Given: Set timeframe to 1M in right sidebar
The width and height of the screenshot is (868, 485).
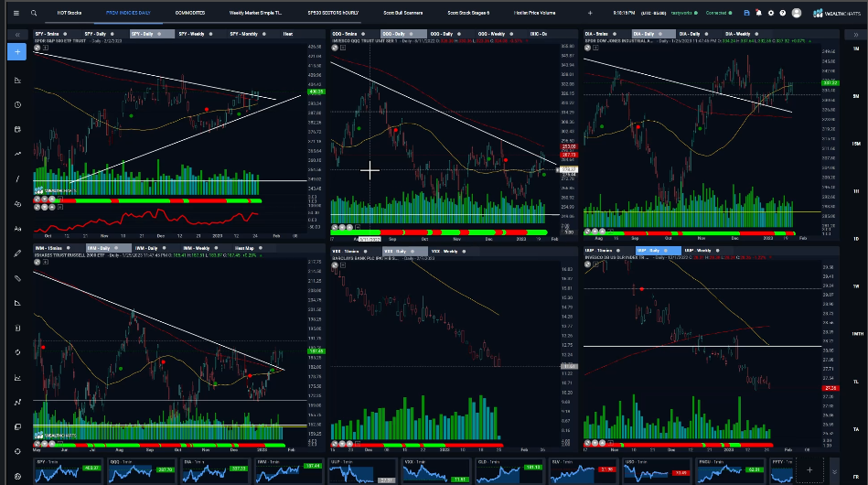Looking at the screenshot, I should pos(856,48).
